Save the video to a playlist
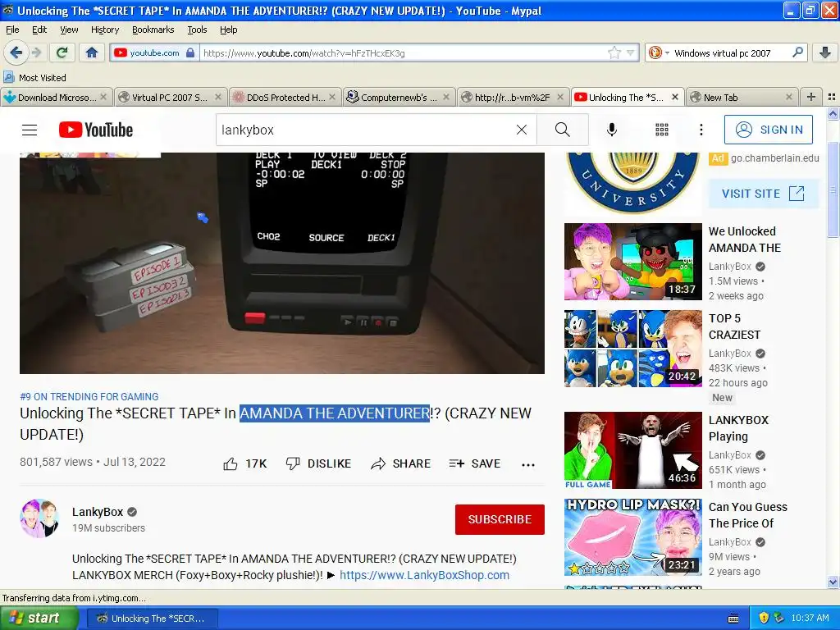Viewport: 840px width, 630px height. tap(475, 463)
